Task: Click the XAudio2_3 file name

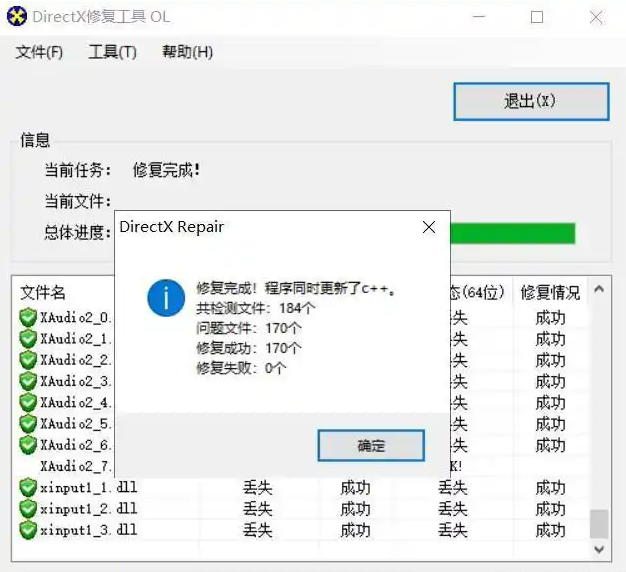Action: coord(76,381)
